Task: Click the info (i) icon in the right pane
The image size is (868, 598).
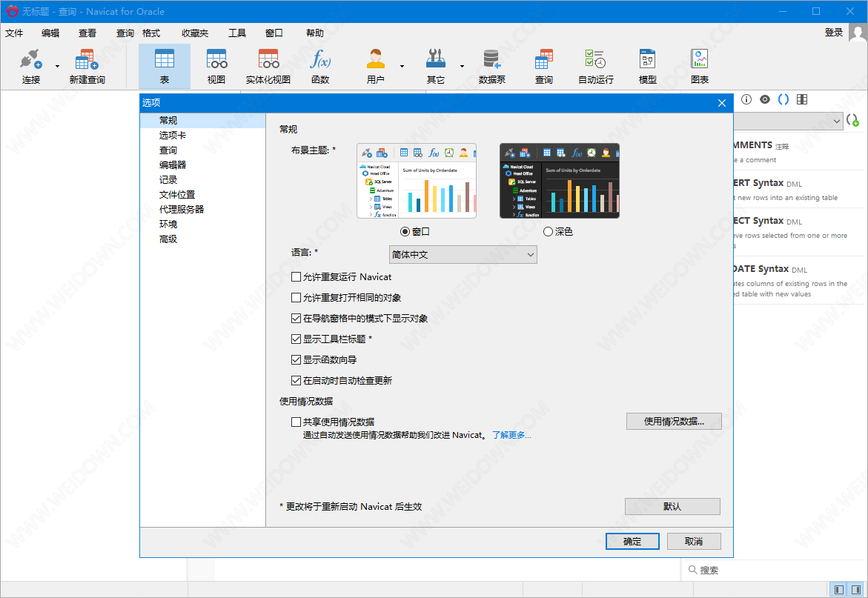Action: pyautogui.click(x=746, y=99)
